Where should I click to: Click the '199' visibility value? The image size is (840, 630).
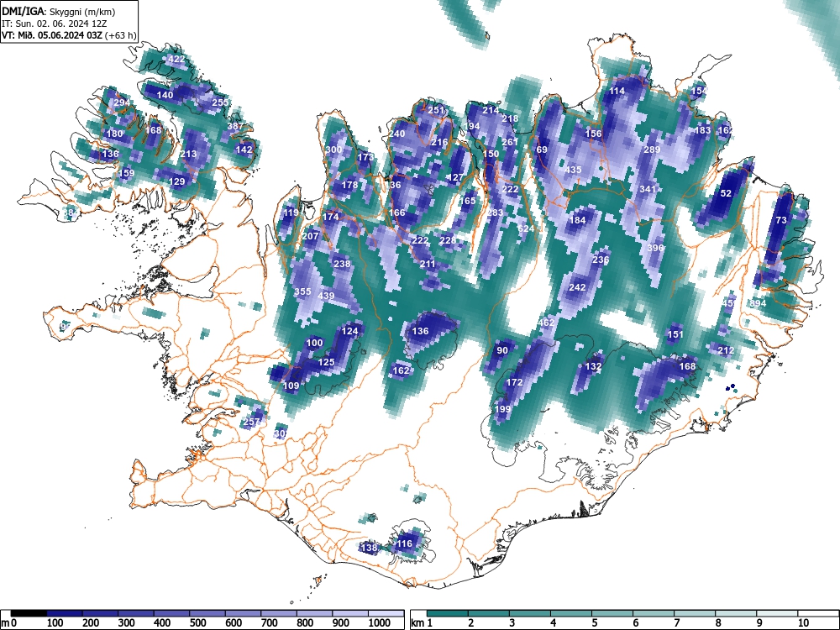(502, 409)
